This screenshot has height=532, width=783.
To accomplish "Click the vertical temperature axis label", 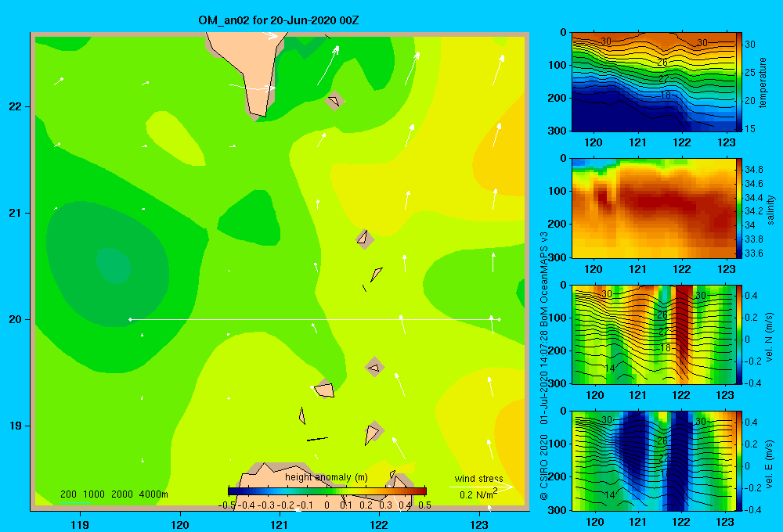I will [x=762, y=82].
